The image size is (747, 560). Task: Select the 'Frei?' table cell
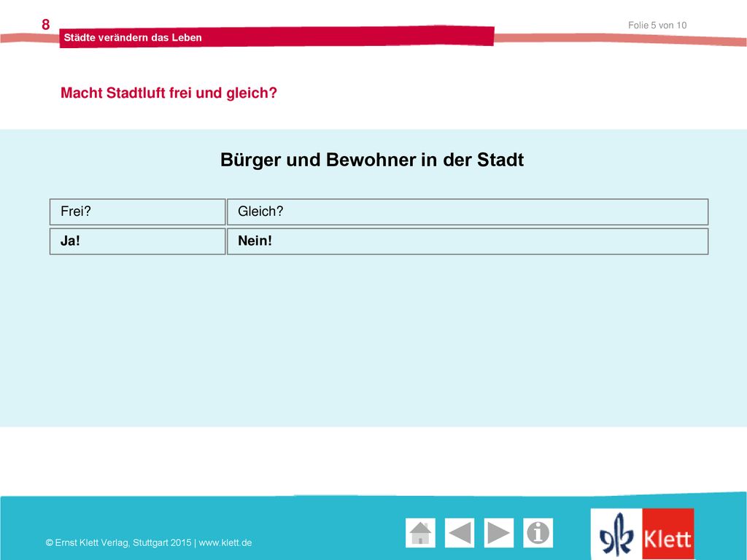point(137,212)
